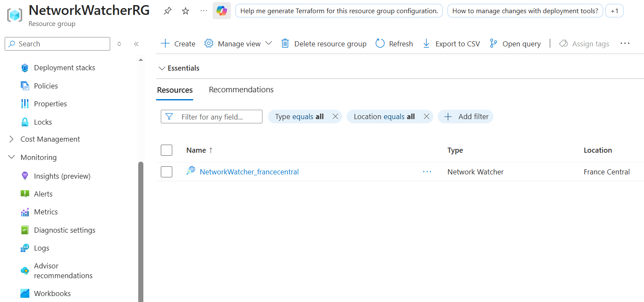
Task: Open Location equals all filter pill
Action: point(384,117)
